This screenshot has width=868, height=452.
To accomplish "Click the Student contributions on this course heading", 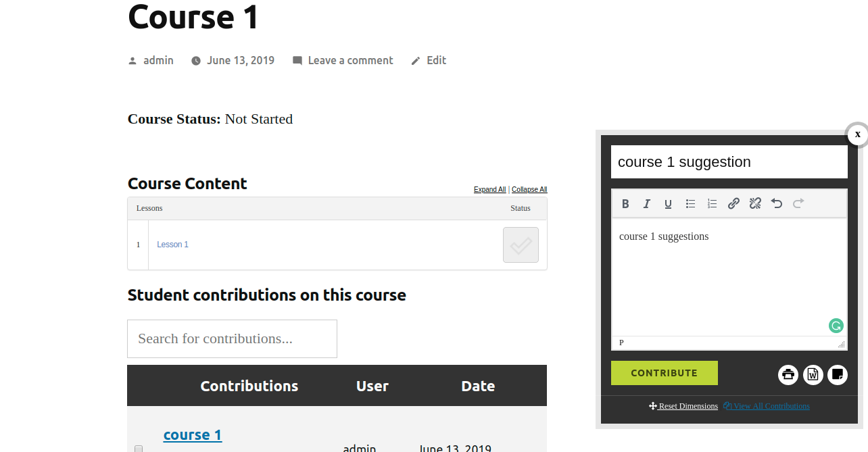I will pyautogui.click(x=267, y=295).
